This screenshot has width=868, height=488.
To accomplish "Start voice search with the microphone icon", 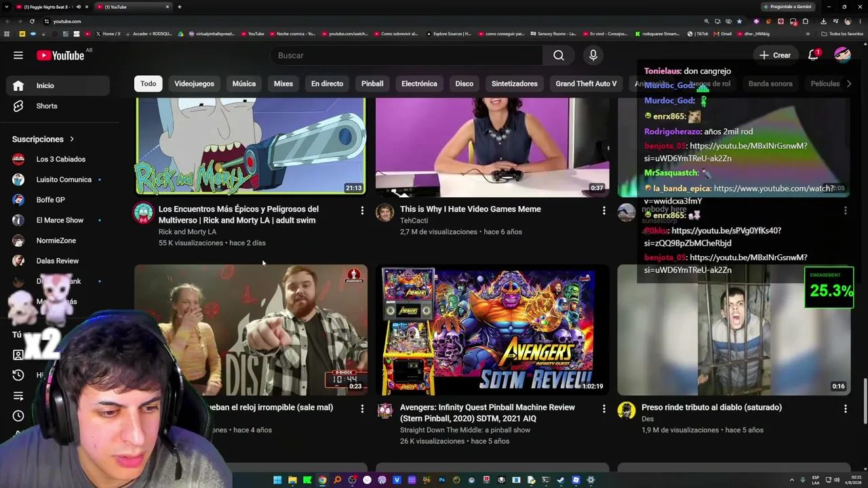I will tap(593, 56).
